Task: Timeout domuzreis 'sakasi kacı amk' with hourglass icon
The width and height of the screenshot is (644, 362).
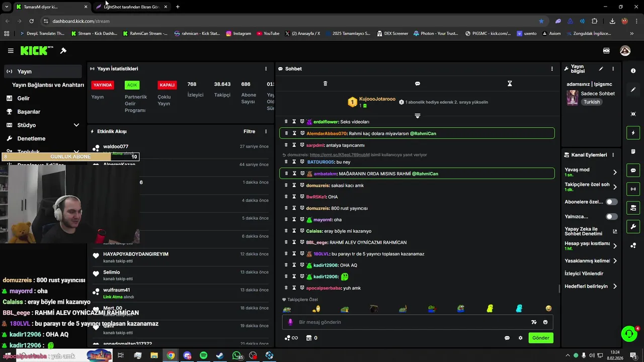Action: pos(294,185)
